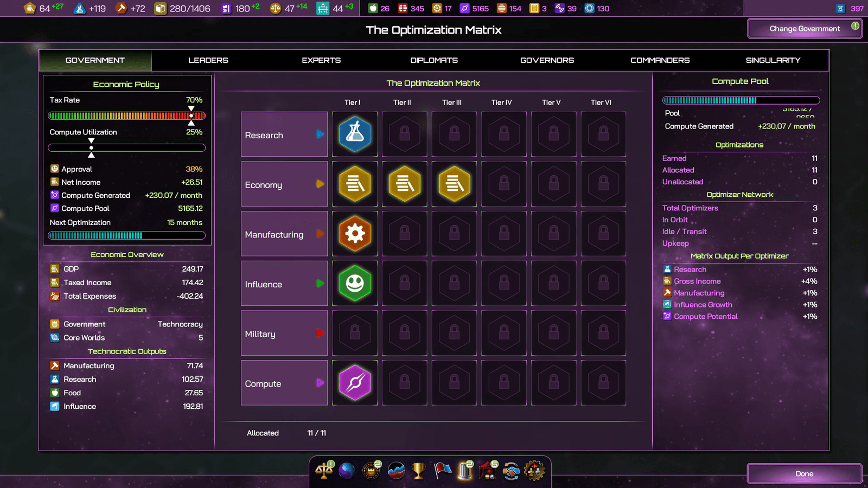Select the Influence Tier I smiley hexagon
Image resolution: width=868 pixels, height=488 pixels.
[355, 283]
